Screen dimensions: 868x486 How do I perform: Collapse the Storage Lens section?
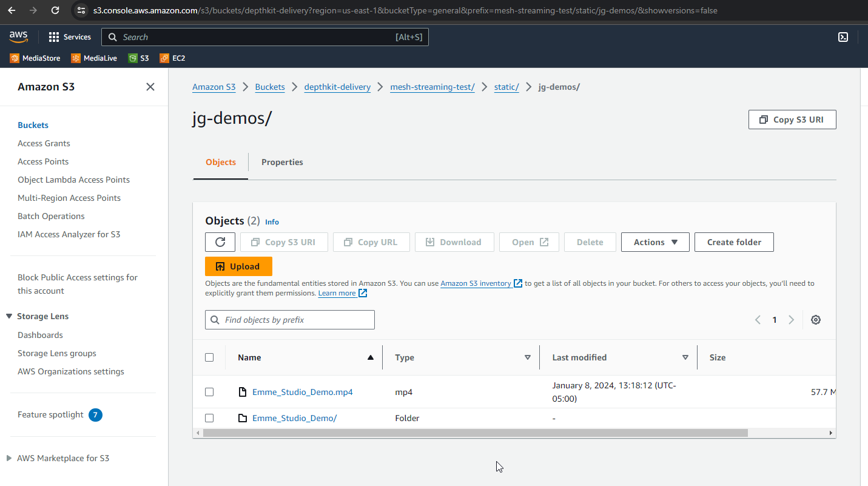pos(9,316)
